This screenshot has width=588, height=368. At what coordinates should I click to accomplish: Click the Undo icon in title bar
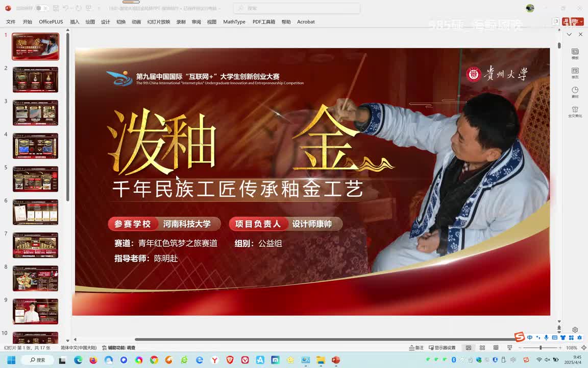[66, 8]
